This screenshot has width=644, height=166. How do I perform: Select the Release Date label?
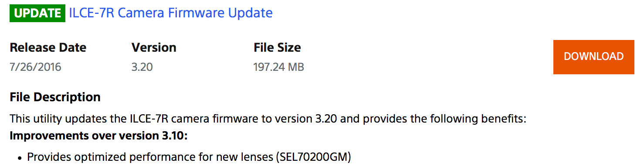pyautogui.click(x=48, y=47)
